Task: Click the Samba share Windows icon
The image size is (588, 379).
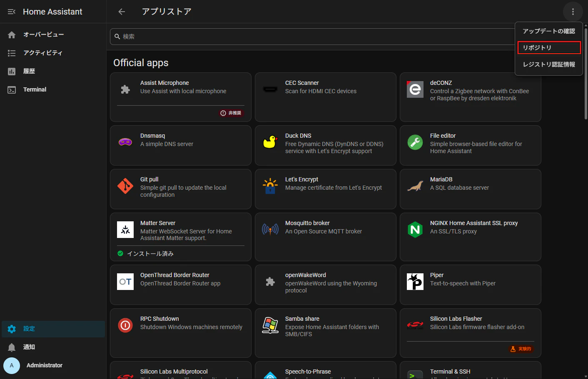Action: coord(270,325)
